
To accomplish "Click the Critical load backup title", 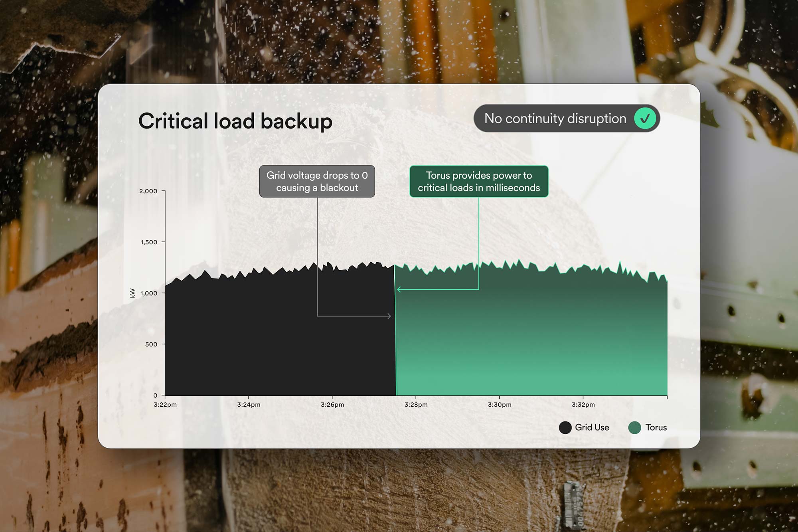I will (x=235, y=121).
